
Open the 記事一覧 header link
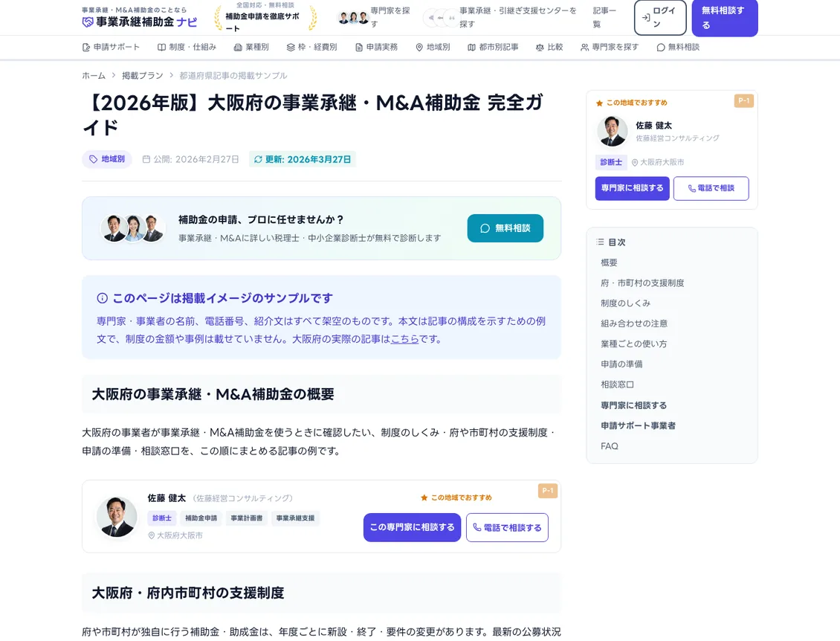pyautogui.click(x=605, y=17)
